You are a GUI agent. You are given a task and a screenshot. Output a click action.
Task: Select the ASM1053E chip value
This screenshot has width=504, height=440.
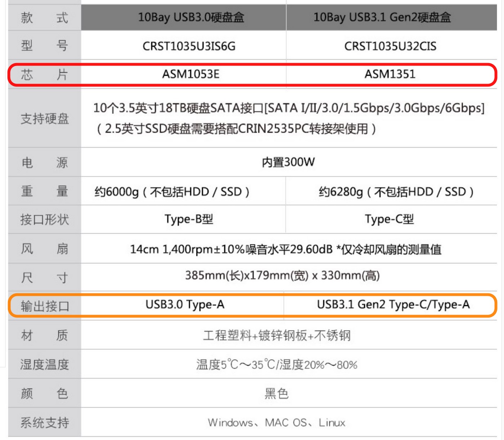coord(191,74)
